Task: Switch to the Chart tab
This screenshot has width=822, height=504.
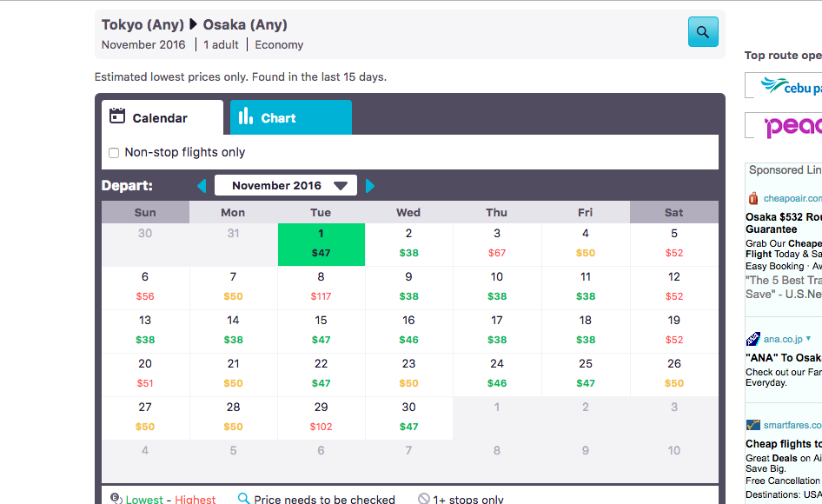Action: [x=290, y=118]
